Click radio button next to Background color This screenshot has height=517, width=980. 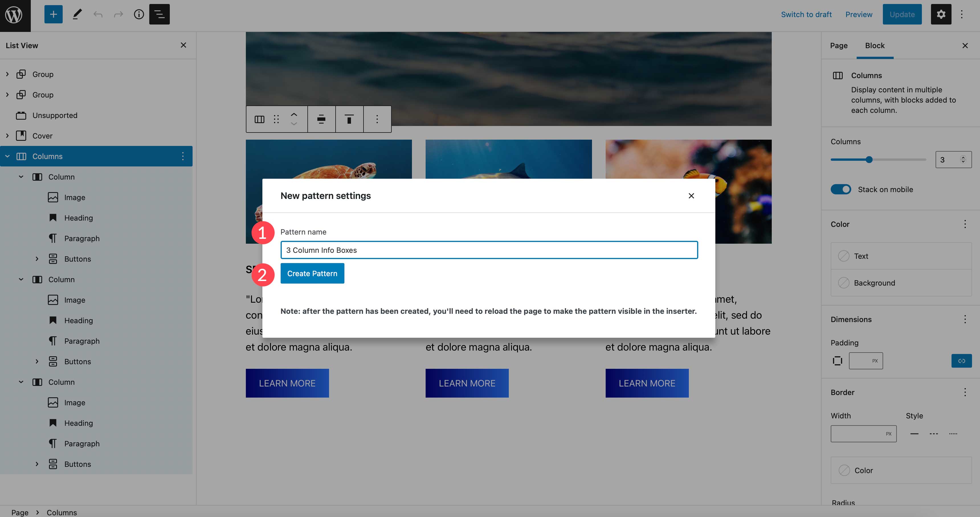pos(844,283)
